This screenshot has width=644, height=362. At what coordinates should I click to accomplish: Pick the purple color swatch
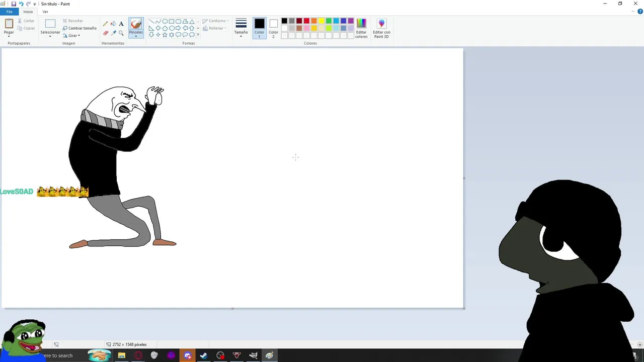(351, 21)
